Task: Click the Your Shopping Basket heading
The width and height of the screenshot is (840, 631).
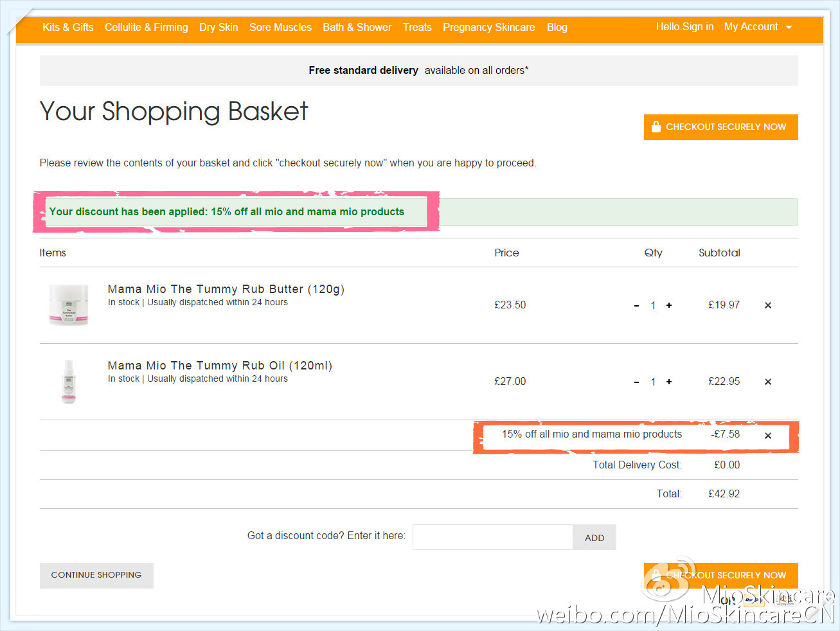Action: (x=174, y=112)
